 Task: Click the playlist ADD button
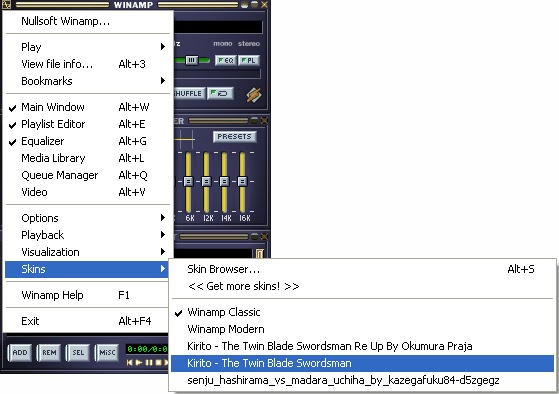[20, 353]
